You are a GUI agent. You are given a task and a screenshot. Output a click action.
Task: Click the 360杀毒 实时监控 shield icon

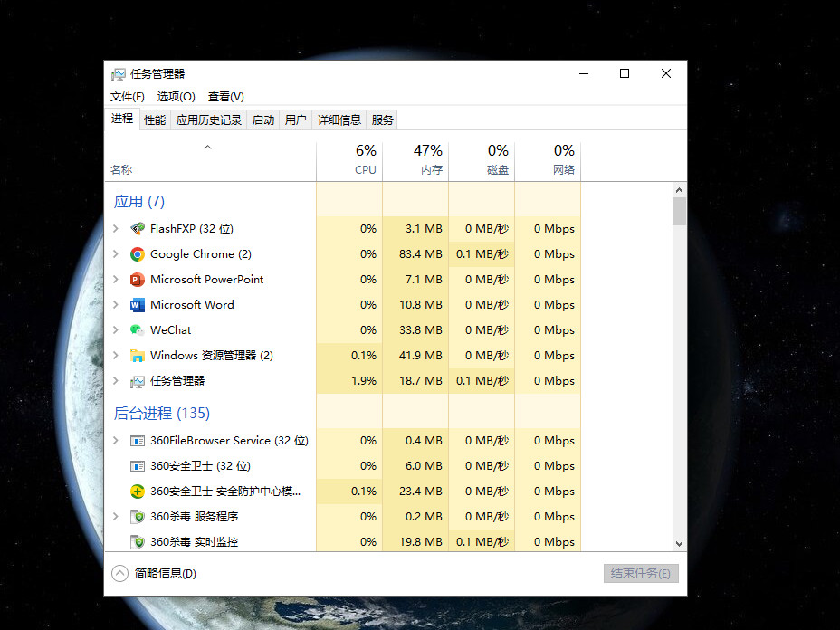pos(138,542)
